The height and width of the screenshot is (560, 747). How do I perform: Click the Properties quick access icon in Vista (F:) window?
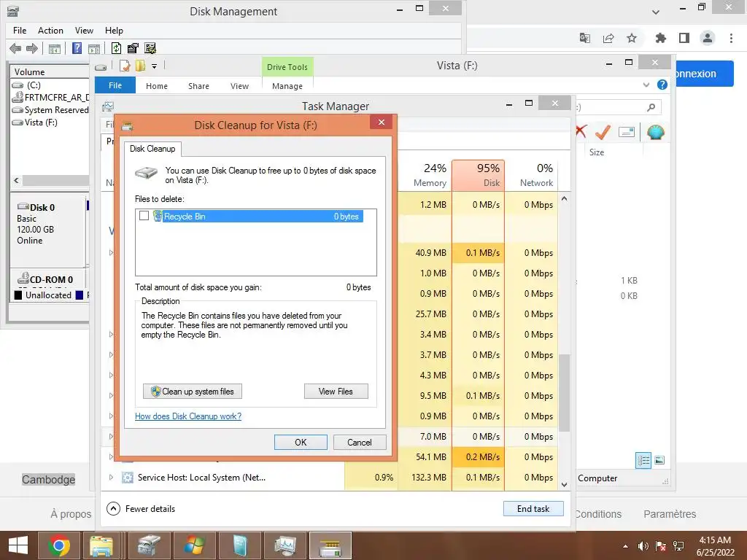point(125,66)
